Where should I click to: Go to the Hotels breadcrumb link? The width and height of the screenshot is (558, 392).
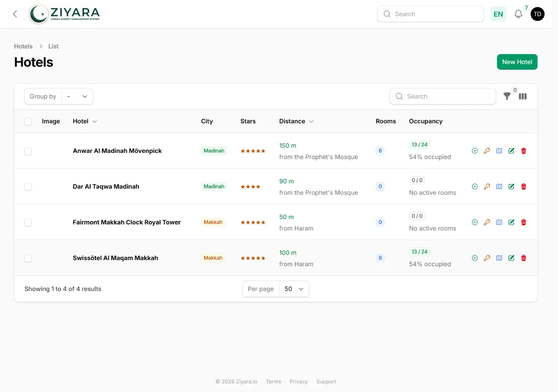click(23, 46)
